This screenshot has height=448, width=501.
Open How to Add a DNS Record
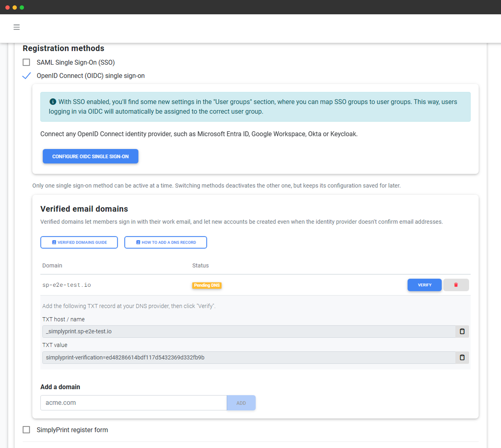(166, 242)
